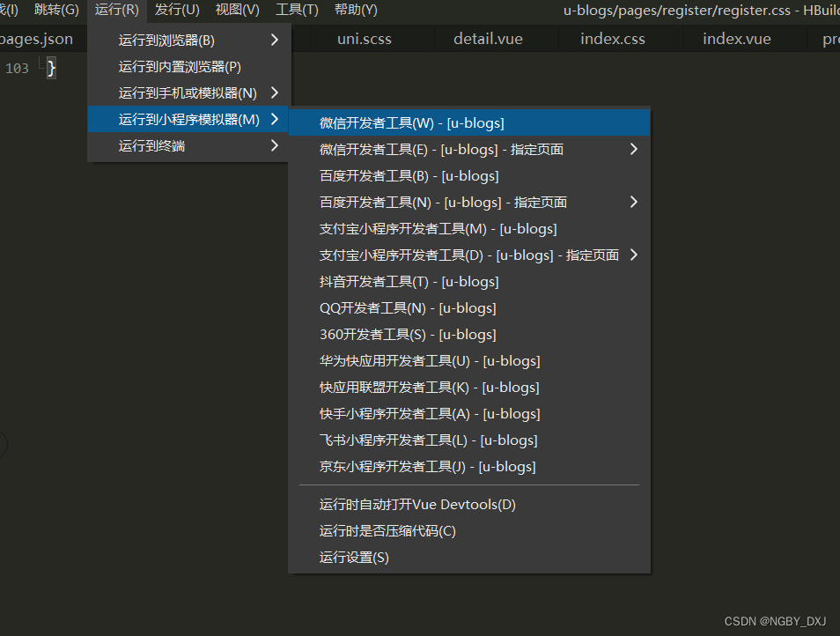Choose 京东小程序开发者工具(J) entry
The width and height of the screenshot is (840, 636).
click(427, 467)
